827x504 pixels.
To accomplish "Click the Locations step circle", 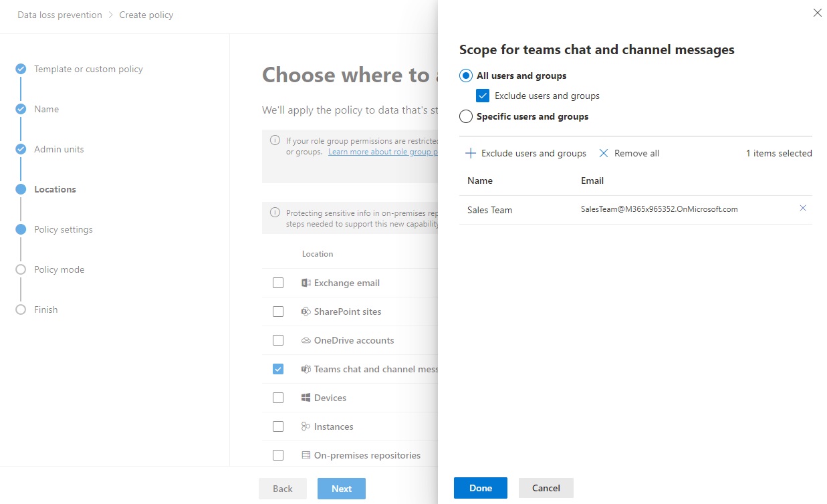I will 21,189.
